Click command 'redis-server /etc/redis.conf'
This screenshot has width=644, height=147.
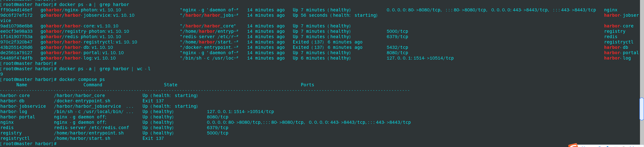92,128
